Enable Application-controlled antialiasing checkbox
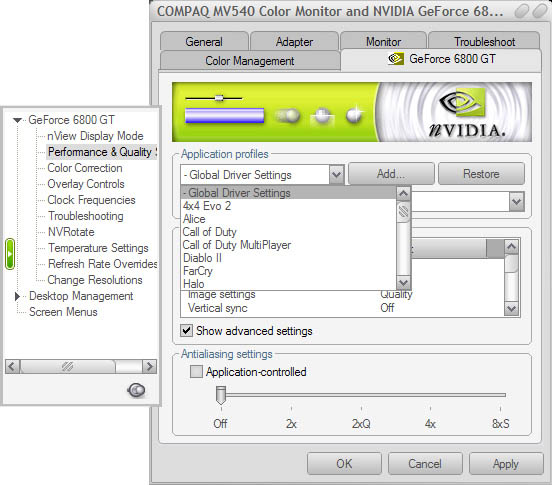Screen dimensions: 552x485 pos(196,372)
